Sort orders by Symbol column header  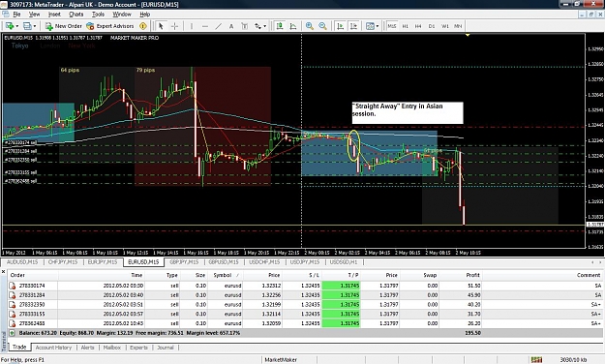point(226,275)
